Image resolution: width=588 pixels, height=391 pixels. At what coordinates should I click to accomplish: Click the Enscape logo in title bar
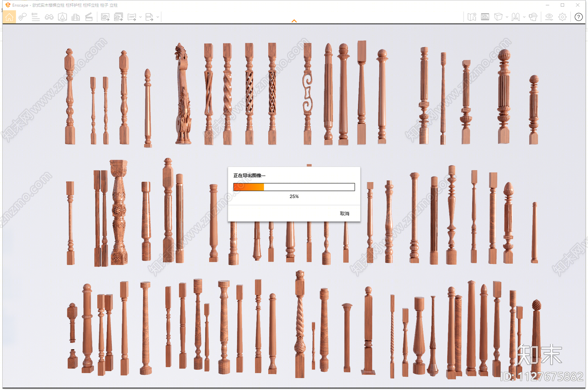point(8,5)
